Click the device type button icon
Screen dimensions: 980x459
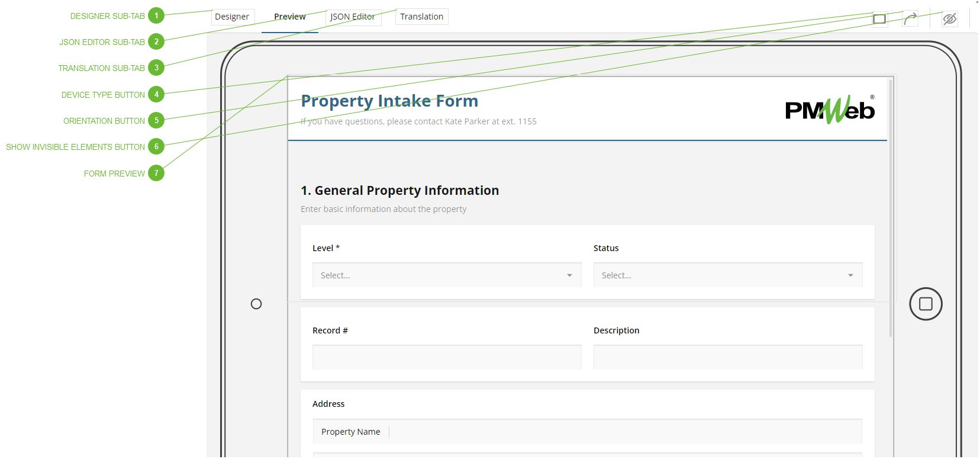click(x=879, y=19)
